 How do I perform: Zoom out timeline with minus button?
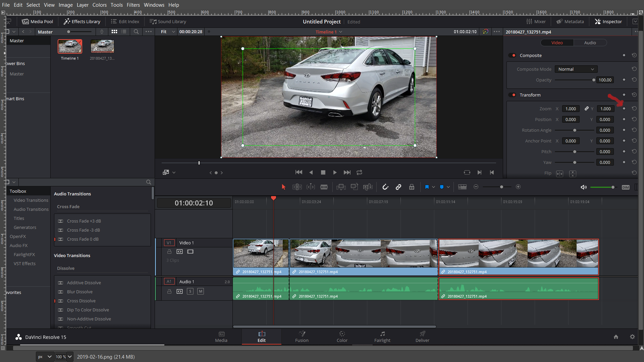[x=476, y=187]
